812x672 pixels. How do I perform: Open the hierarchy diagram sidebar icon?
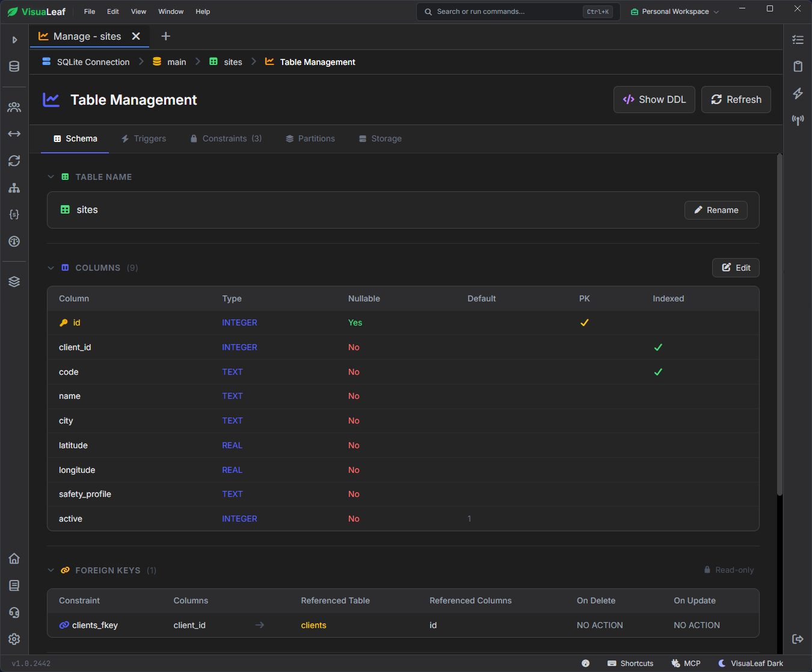[14, 188]
